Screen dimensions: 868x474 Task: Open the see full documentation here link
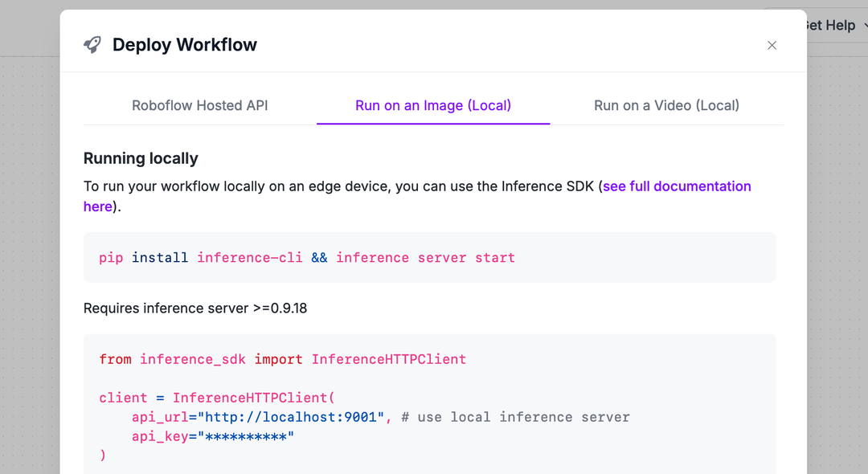click(677, 186)
